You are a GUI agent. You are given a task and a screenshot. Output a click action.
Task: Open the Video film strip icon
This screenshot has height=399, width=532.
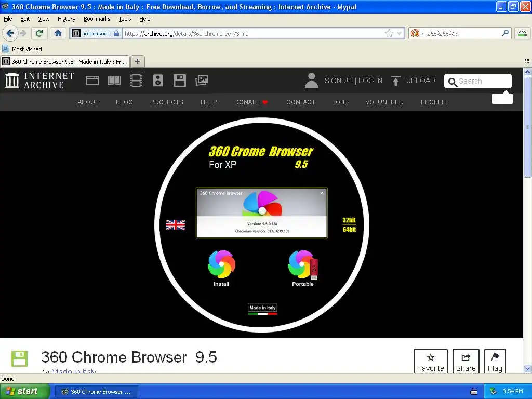(136, 81)
